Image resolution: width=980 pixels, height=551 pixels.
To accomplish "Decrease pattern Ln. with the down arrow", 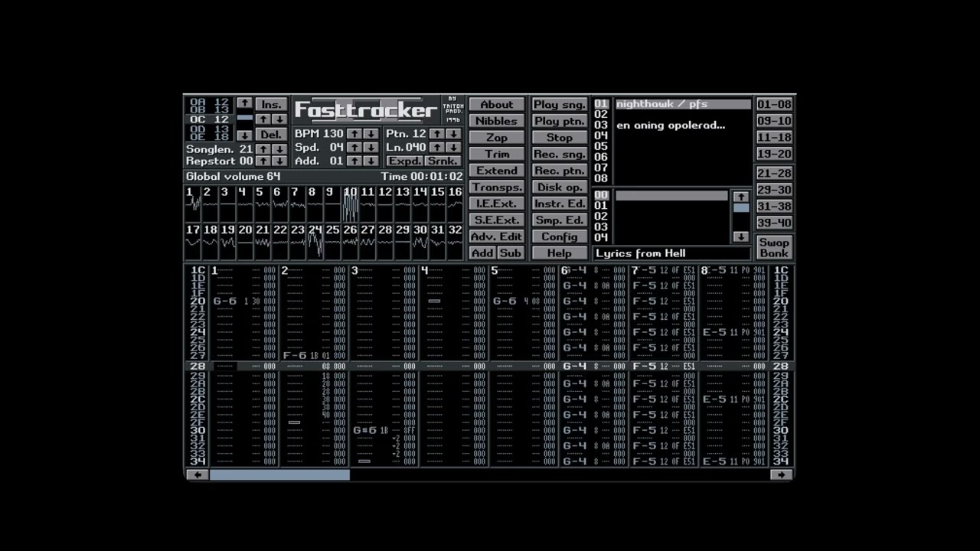I will click(453, 147).
